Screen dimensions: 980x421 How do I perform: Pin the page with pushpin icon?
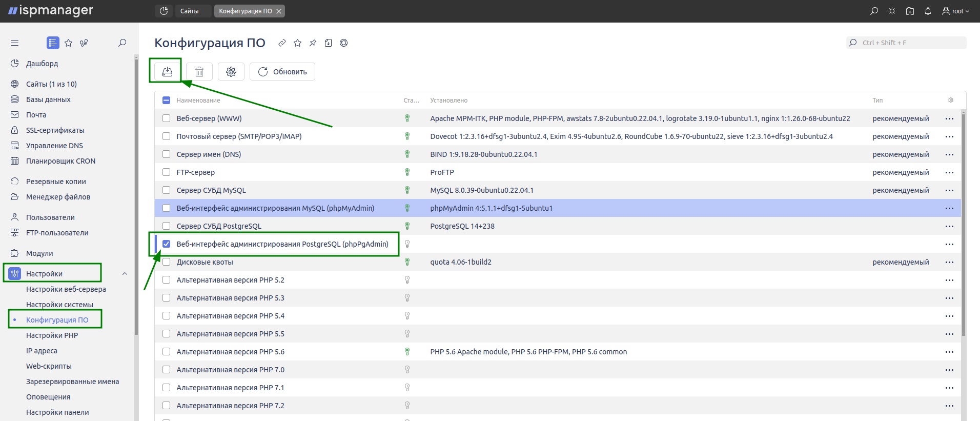pos(313,43)
